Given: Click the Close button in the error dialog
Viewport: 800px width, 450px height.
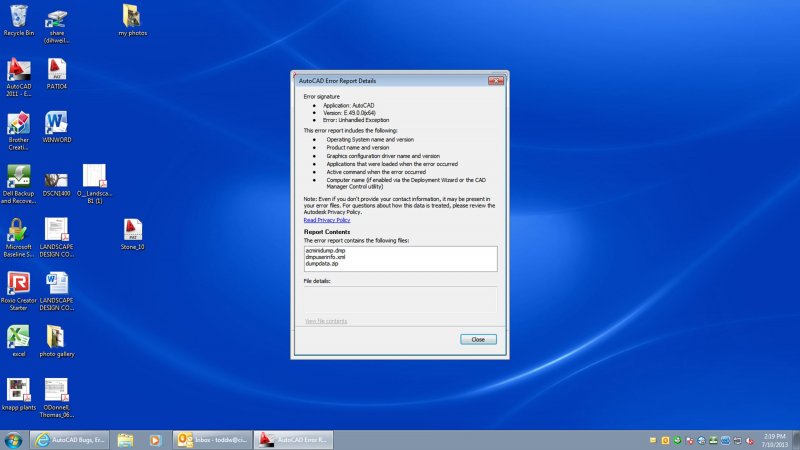Looking at the screenshot, I should pyautogui.click(x=478, y=339).
